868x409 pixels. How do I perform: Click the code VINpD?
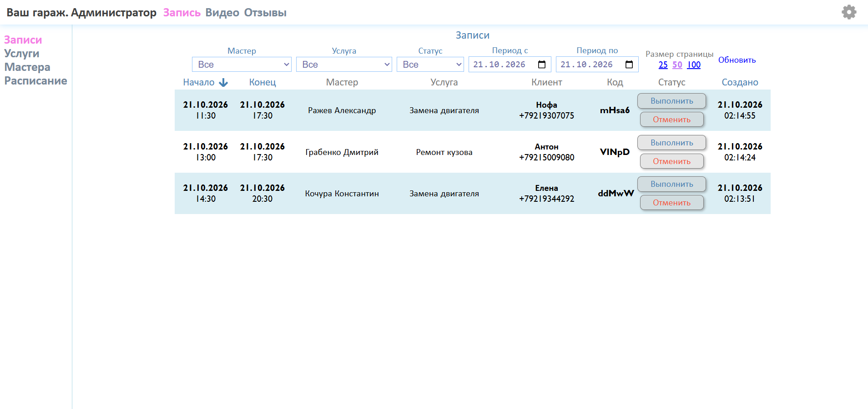point(615,152)
